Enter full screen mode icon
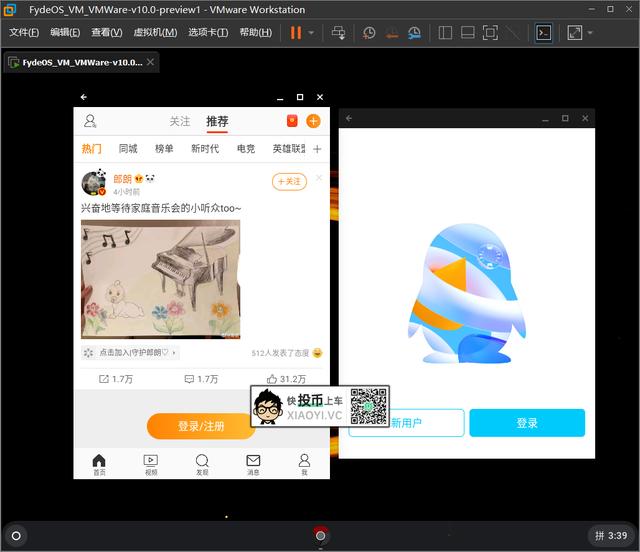The image size is (640, 552). (490, 33)
